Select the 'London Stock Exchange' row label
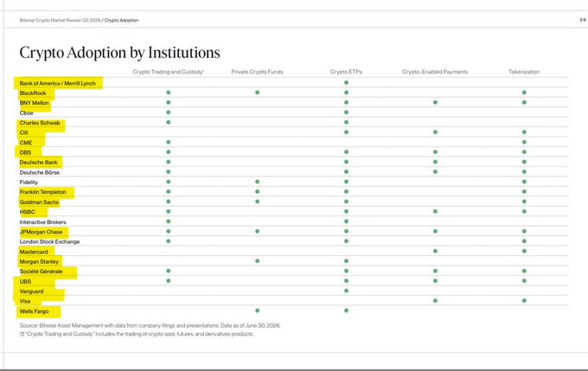 coord(49,241)
